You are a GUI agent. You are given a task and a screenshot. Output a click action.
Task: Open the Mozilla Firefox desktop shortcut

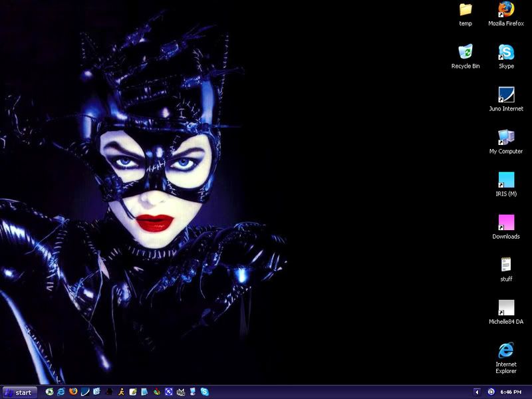click(x=506, y=9)
